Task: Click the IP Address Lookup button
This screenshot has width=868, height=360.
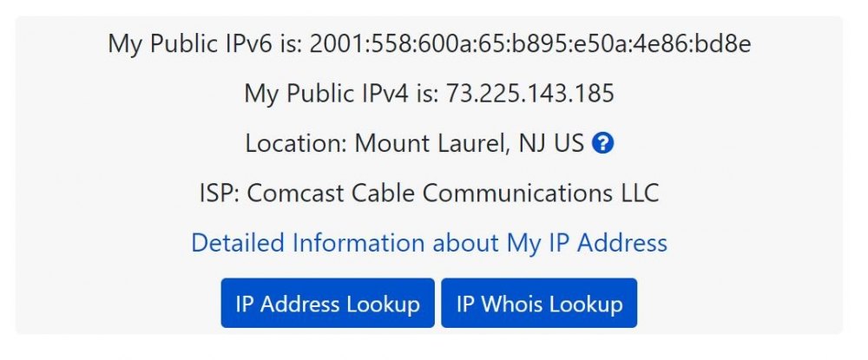Action: [328, 303]
